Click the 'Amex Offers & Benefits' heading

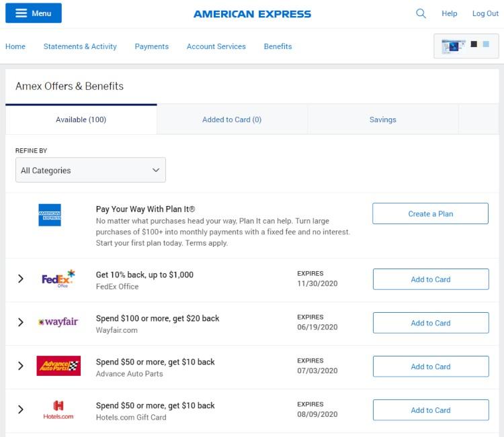click(69, 86)
